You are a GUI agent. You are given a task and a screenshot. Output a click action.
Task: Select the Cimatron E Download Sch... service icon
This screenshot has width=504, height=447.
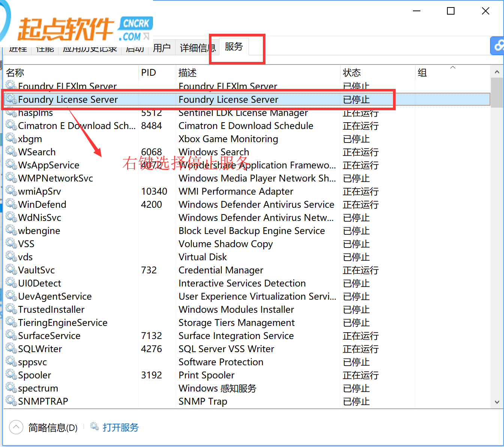[x=11, y=125]
